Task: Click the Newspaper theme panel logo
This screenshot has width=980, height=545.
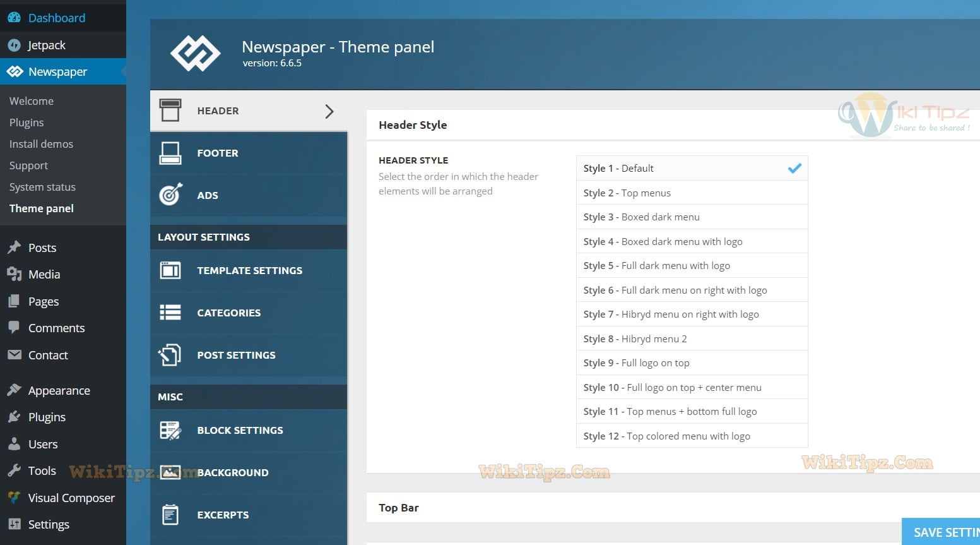Action: click(196, 53)
